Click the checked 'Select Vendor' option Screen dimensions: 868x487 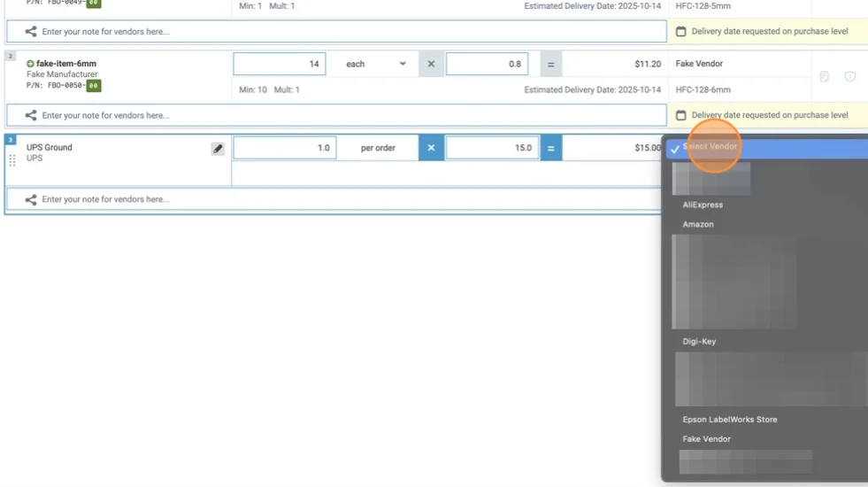[710, 147]
